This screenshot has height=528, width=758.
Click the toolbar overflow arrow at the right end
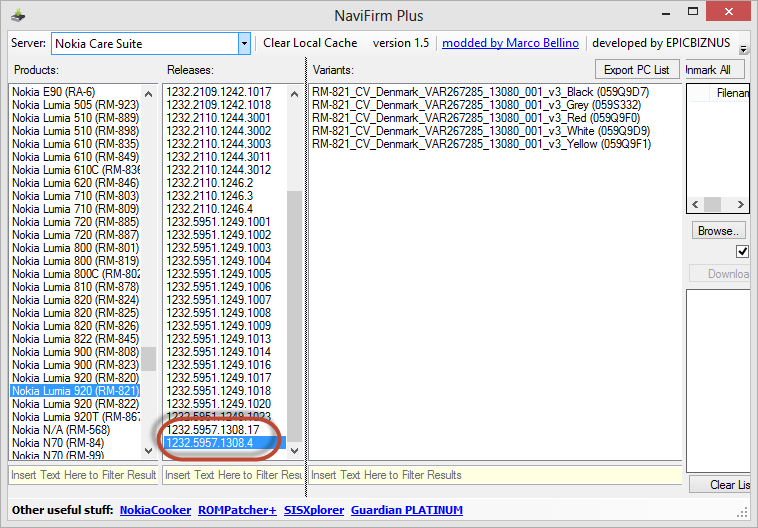coord(744,49)
